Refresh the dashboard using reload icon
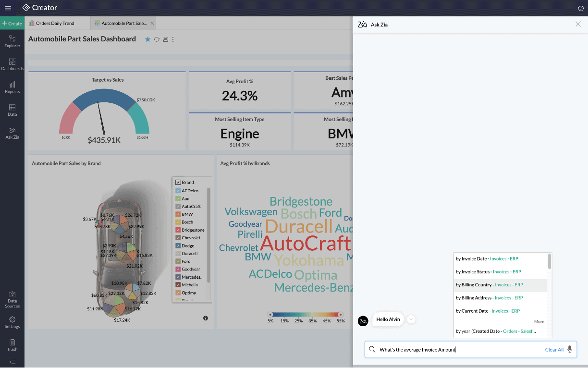Viewport: 588px width, 368px height. point(157,39)
